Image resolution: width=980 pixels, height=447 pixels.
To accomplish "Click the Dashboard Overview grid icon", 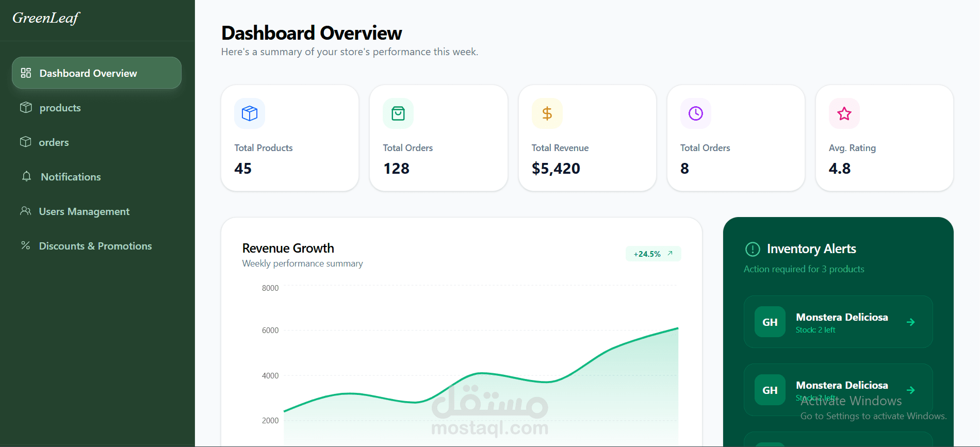I will click(x=26, y=73).
